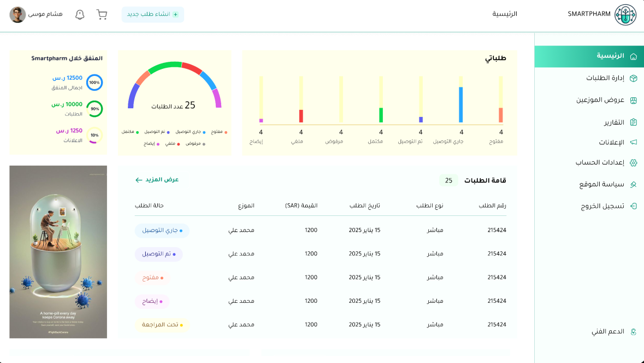644x363 pixels.
Task: Click the Corona pill advertisement banner
Action: click(x=58, y=252)
